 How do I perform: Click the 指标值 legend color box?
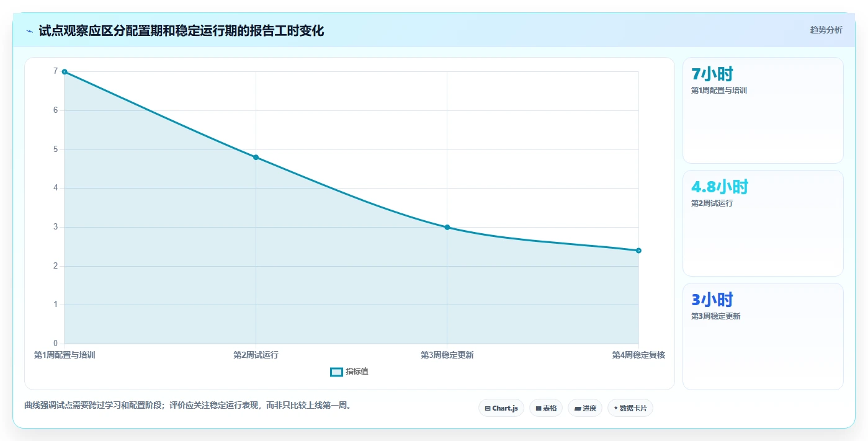tap(336, 372)
